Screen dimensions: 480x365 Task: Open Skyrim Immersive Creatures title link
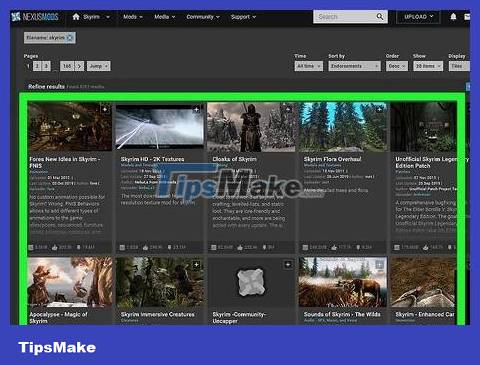coord(158,314)
